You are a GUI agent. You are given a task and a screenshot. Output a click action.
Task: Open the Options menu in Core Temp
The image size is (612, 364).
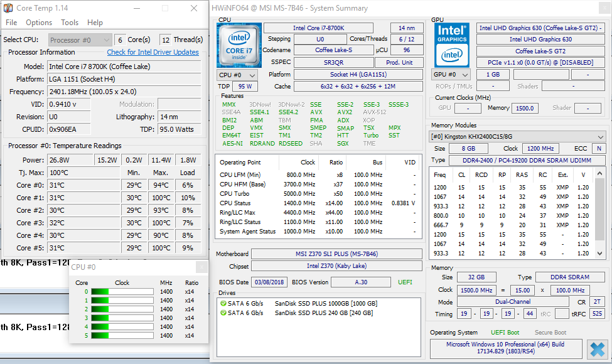(x=39, y=22)
